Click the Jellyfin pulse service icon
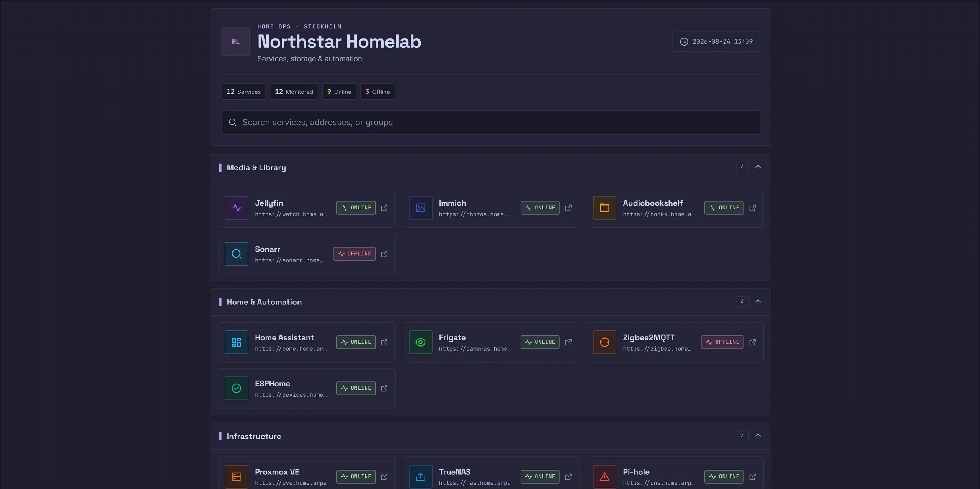Viewport: 980px width, 489px height. point(237,208)
